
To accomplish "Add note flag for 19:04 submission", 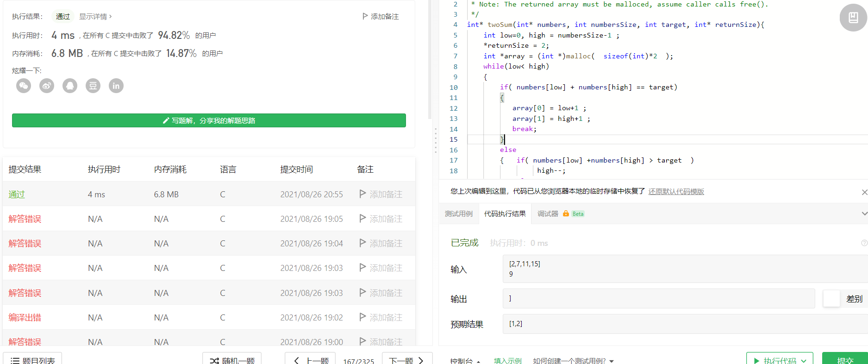I will 363,243.
